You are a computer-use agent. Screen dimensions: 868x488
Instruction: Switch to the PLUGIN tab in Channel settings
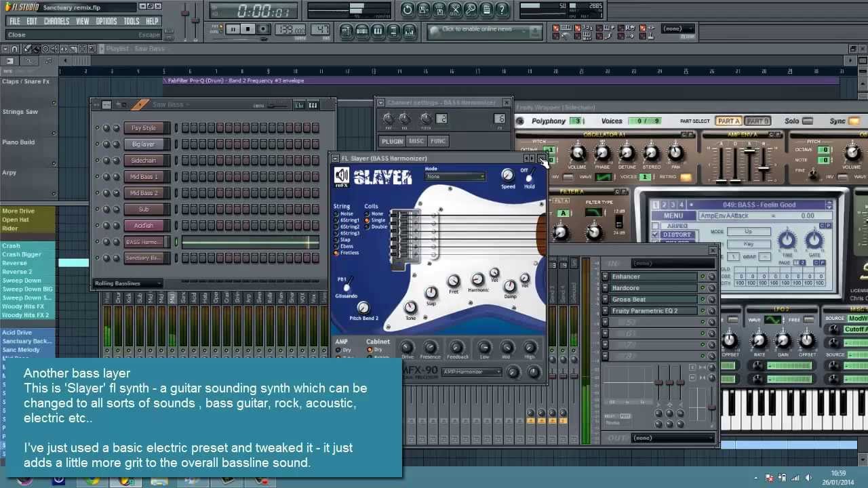coord(393,141)
